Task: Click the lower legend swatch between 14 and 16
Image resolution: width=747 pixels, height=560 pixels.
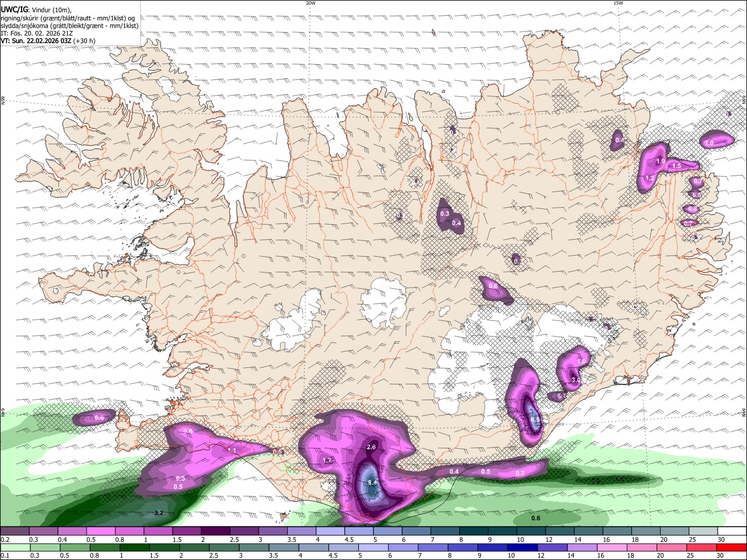Action: pyautogui.click(x=582, y=547)
